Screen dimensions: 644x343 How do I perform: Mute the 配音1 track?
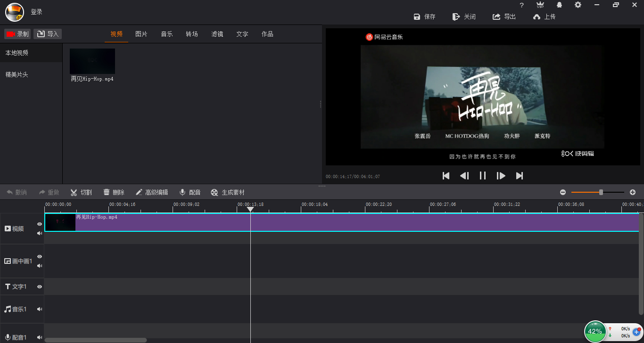[x=40, y=337]
